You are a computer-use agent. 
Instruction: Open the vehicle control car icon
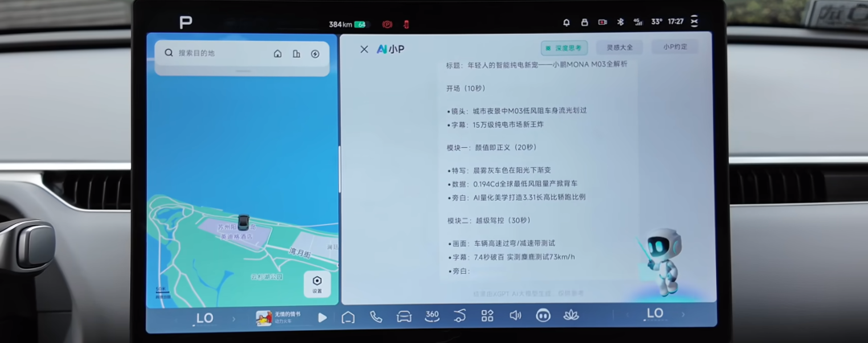pyautogui.click(x=404, y=317)
